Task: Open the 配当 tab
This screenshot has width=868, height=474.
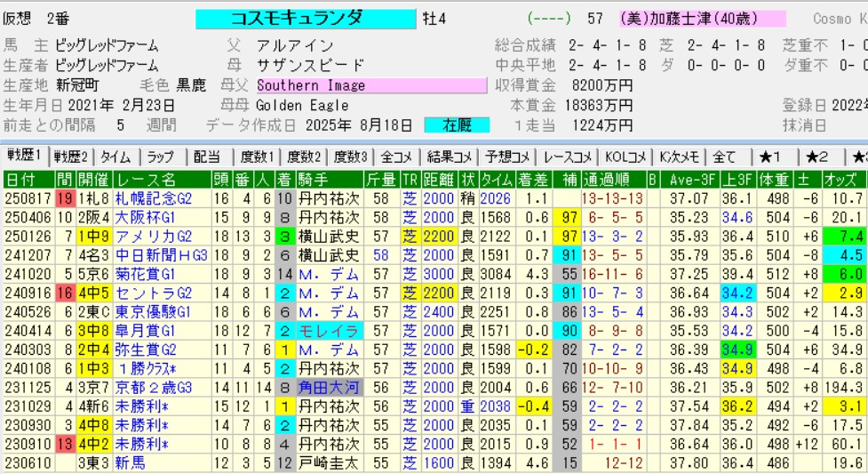Action: click(x=206, y=157)
